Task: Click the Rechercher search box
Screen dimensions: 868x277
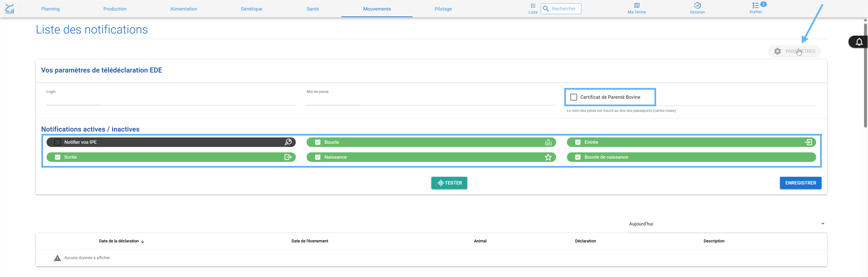Action: (561, 9)
